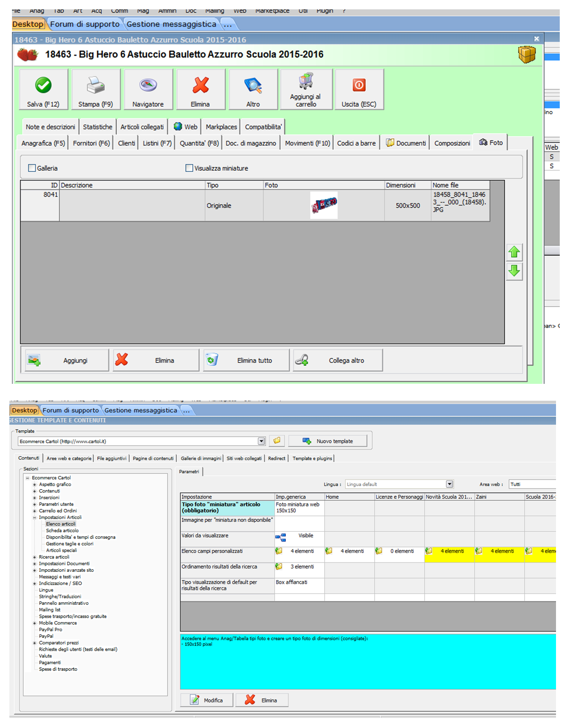Move photo up with green arrow
Image resolution: width=562 pixels, height=728 pixels.
coord(514,252)
